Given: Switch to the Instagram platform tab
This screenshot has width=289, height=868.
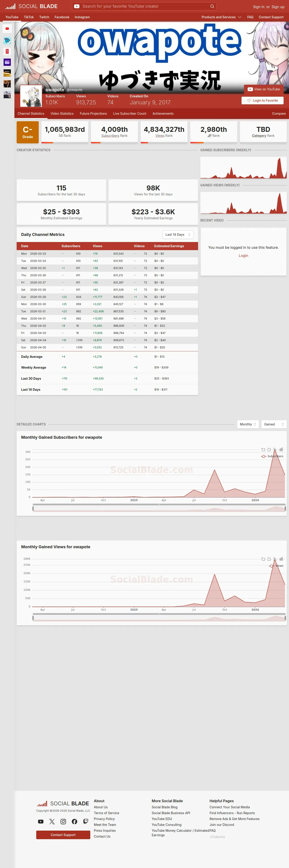Looking at the screenshot, I should 82,17.
